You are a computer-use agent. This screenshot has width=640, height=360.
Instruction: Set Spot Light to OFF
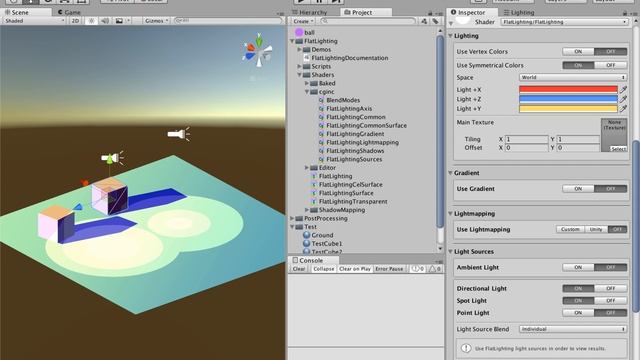(611, 300)
